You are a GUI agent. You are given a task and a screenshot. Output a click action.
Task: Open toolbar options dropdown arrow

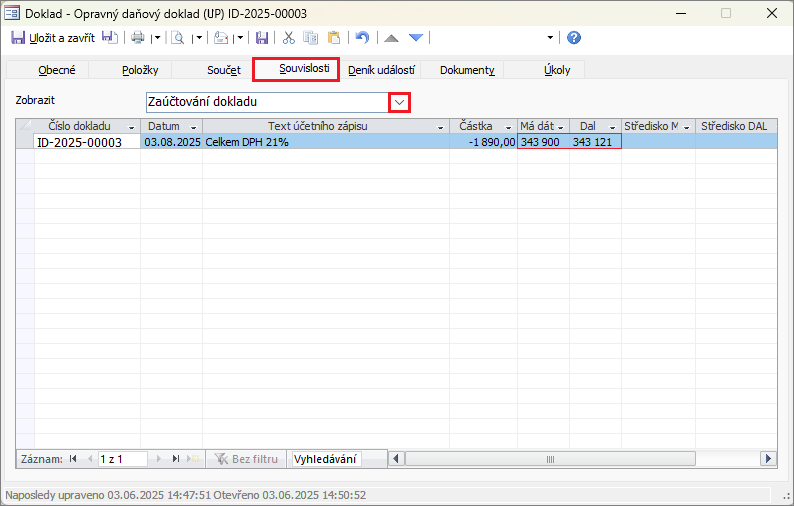[550, 37]
